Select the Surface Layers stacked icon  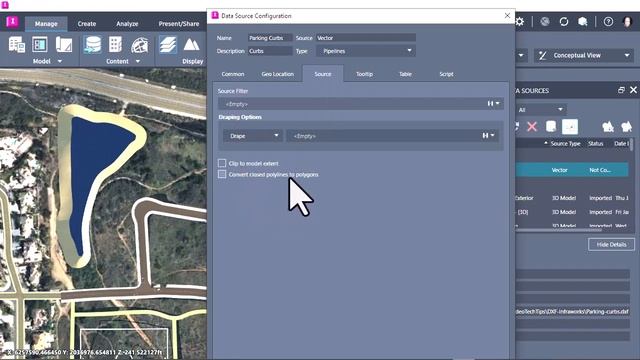click(x=168, y=44)
